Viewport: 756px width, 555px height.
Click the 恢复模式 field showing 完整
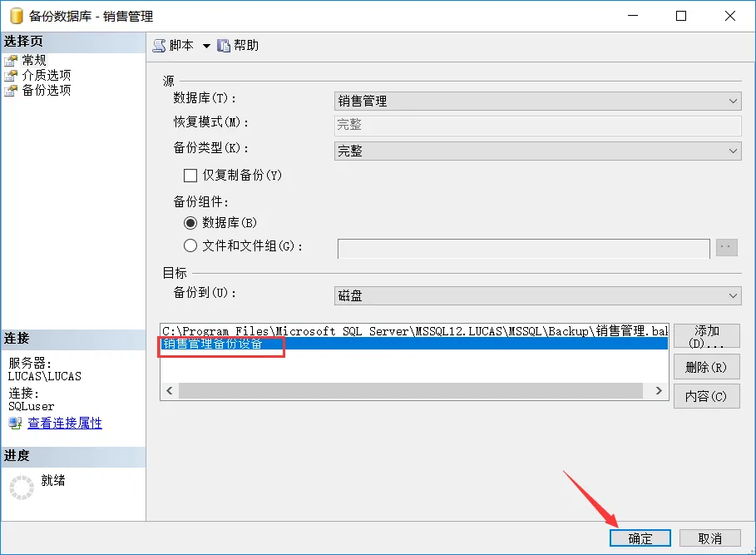537,125
